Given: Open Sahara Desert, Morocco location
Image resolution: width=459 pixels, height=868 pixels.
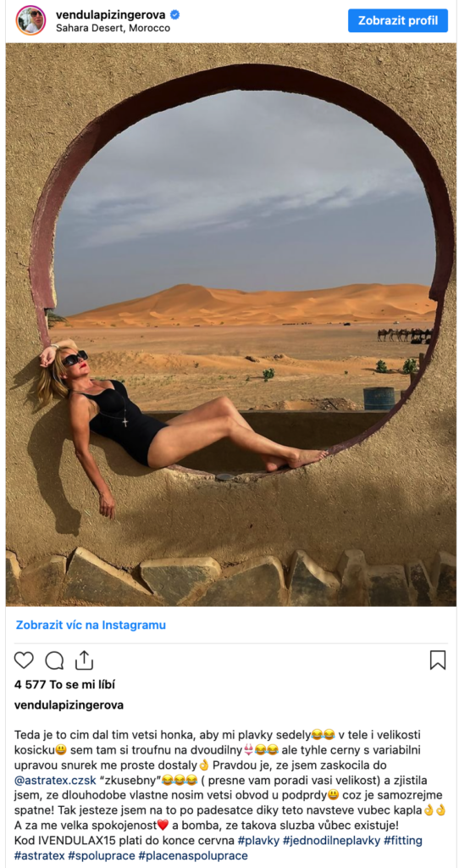Looking at the screenshot, I should click(113, 28).
